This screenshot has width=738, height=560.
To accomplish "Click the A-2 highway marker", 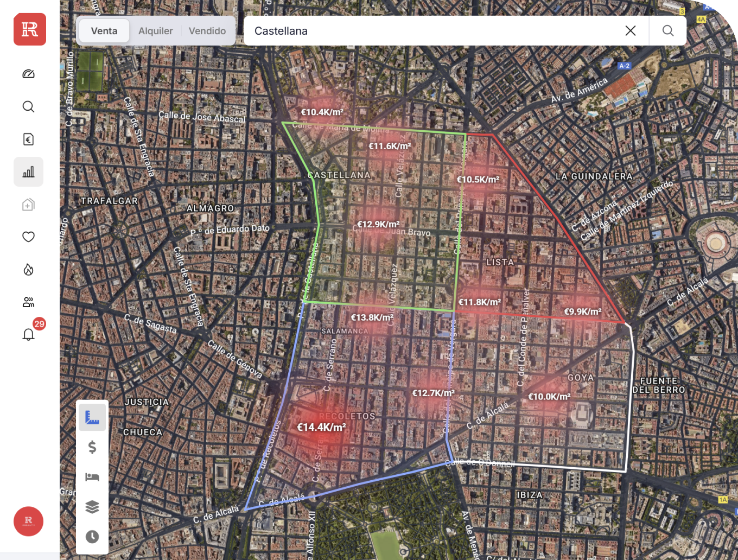I will click(625, 66).
